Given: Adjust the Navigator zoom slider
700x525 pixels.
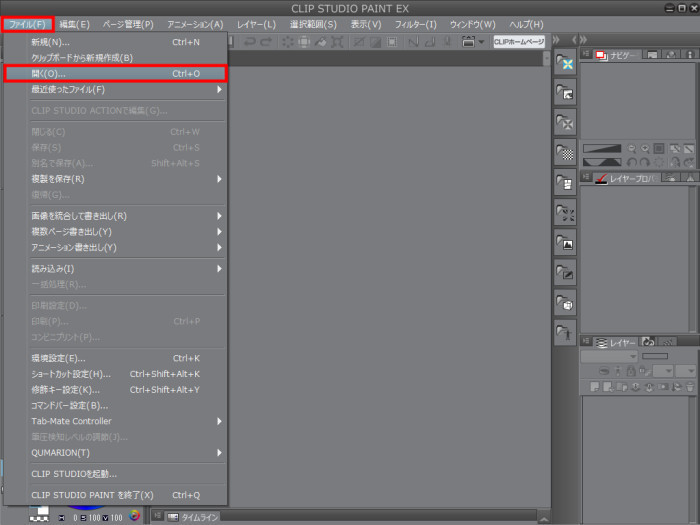Looking at the screenshot, I should click(602, 149).
